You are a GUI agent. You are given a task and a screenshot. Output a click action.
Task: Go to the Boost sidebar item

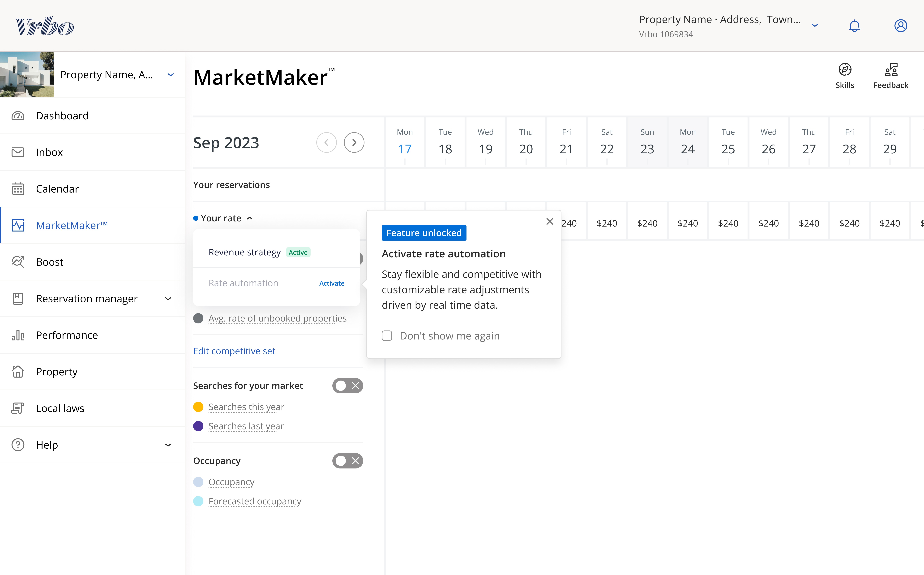[49, 262]
